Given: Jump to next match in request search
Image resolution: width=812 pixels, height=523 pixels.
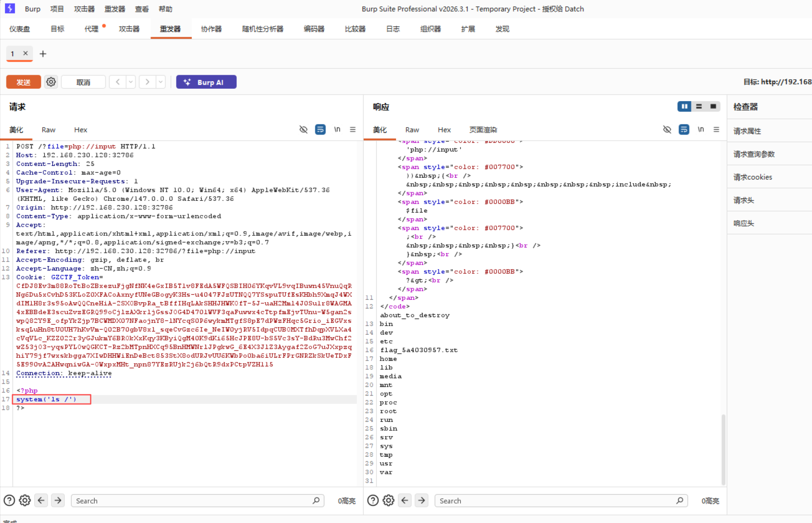Looking at the screenshot, I should (58, 501).
